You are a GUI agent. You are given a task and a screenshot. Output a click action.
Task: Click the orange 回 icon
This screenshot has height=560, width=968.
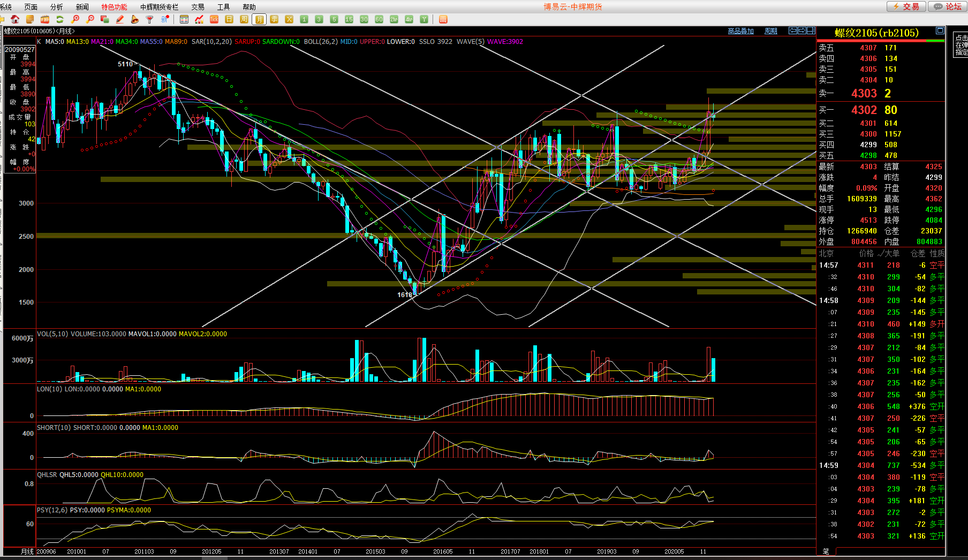click(443, 19)
